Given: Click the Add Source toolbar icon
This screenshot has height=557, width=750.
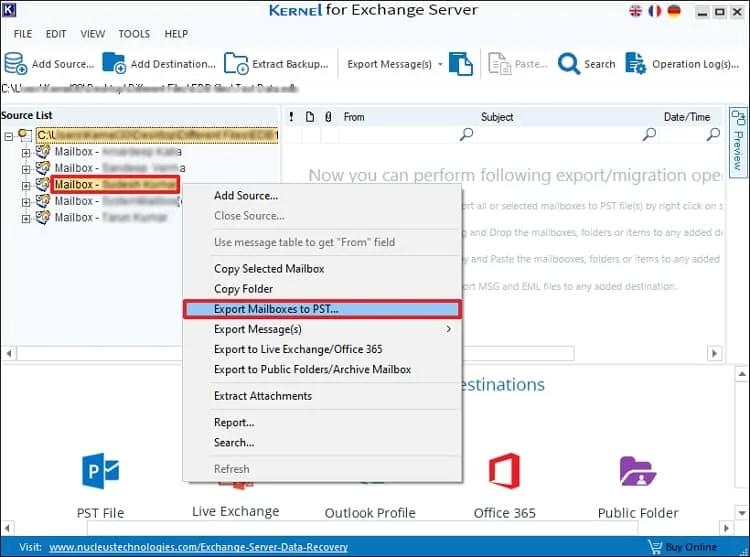Looking at the screenshot, I should coord(15,64).
